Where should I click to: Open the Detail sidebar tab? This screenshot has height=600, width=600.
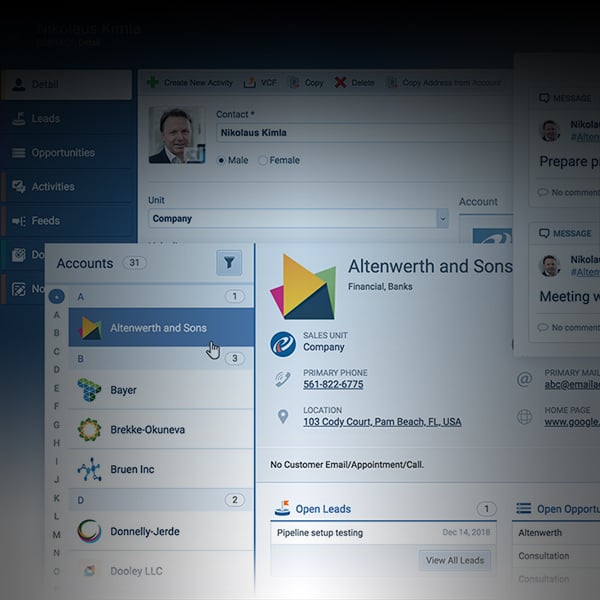point(66,85)
